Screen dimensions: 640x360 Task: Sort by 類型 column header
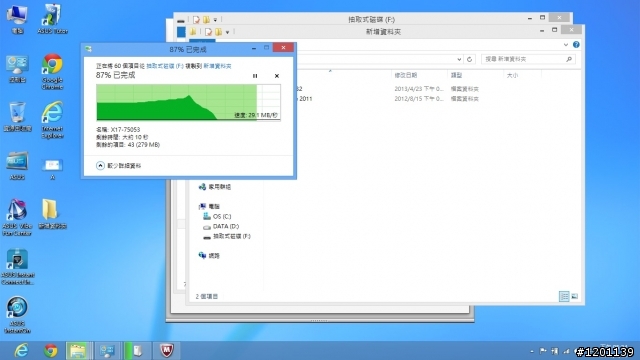(x=456, y=75)
